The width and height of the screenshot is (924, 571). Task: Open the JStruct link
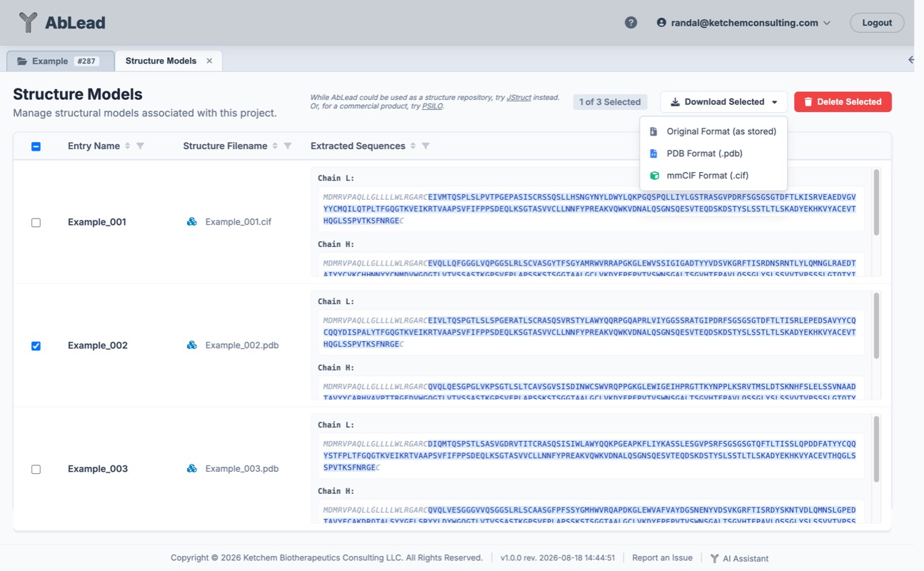(519, 98)
